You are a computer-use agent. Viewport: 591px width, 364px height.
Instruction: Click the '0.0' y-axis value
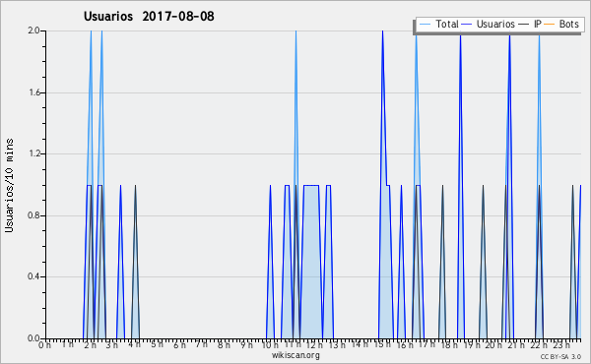click(34, 338)
